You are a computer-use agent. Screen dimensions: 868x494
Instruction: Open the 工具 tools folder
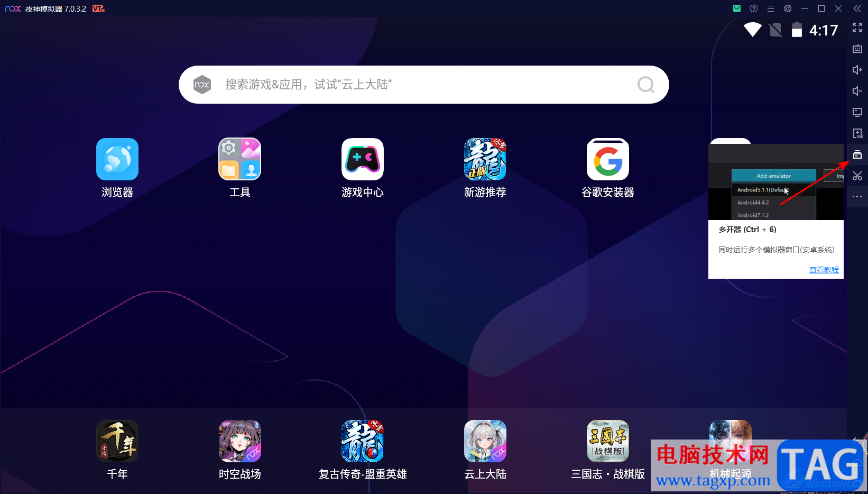240,159
